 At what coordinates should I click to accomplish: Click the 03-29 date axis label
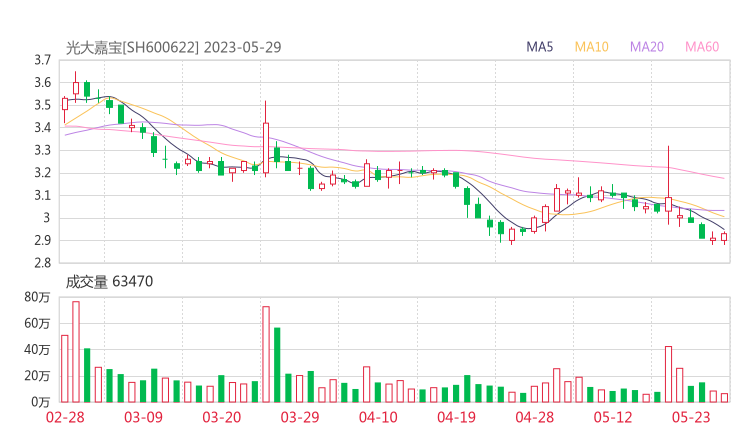tap(300, 417)
